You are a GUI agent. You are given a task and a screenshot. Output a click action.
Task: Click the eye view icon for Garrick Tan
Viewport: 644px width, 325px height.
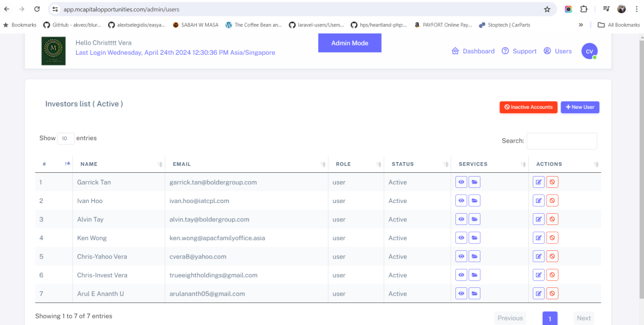(x=462, y=182)
